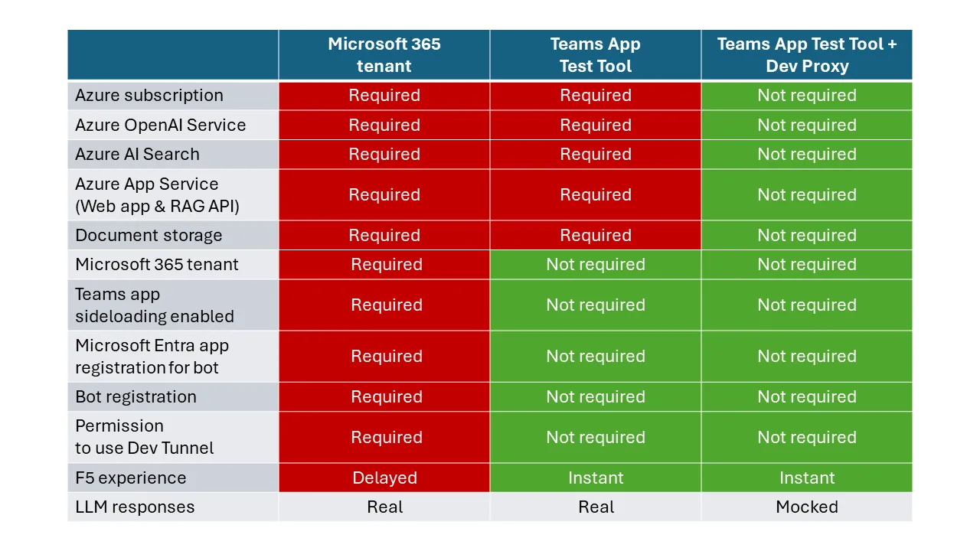The image size is (980, 551).
Task: Click Instant cell under Teams App Test Tool
Action: [596, 478]
